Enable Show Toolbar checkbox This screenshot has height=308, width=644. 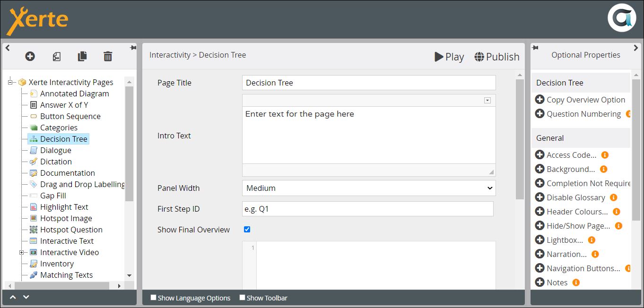pyautogui.click(x=242, y=298)
